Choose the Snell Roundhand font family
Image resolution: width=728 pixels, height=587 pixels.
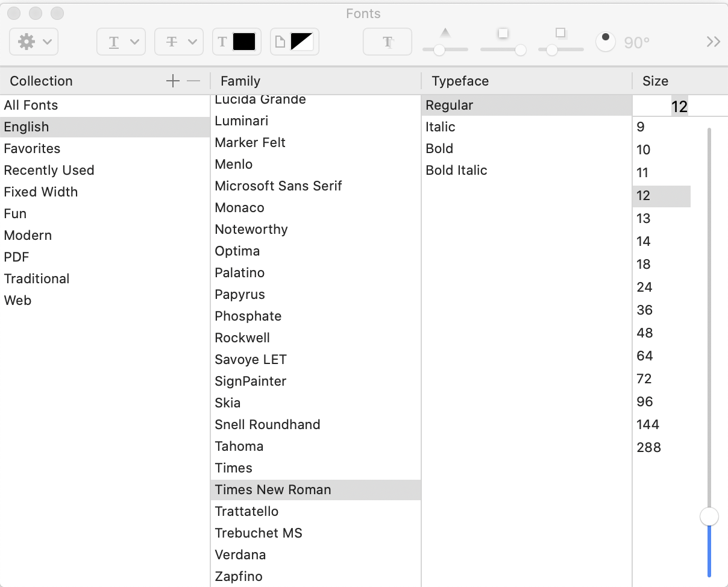[x=316, y=424]
